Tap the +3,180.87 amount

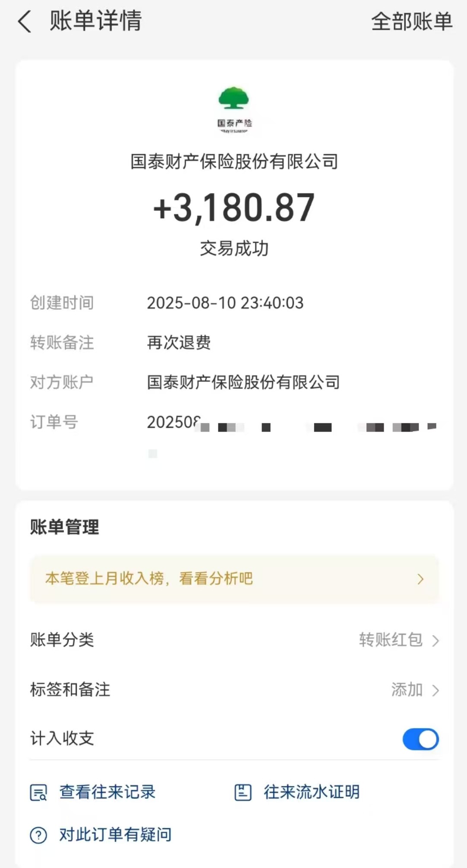tap(234, 208)
